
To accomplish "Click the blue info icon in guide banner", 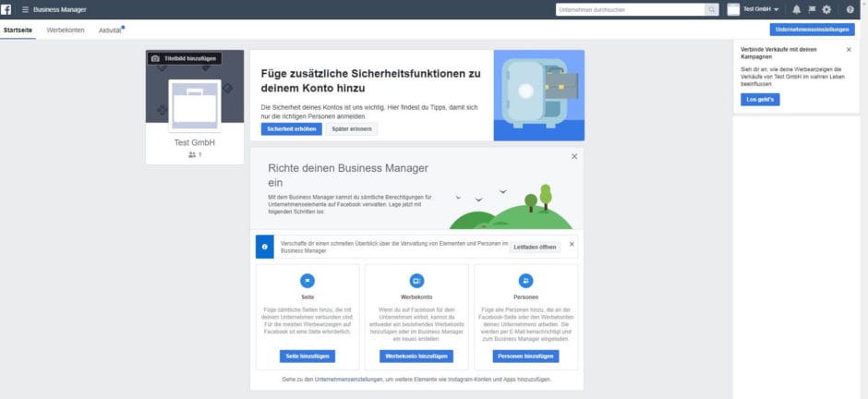I will pos(265,248).
